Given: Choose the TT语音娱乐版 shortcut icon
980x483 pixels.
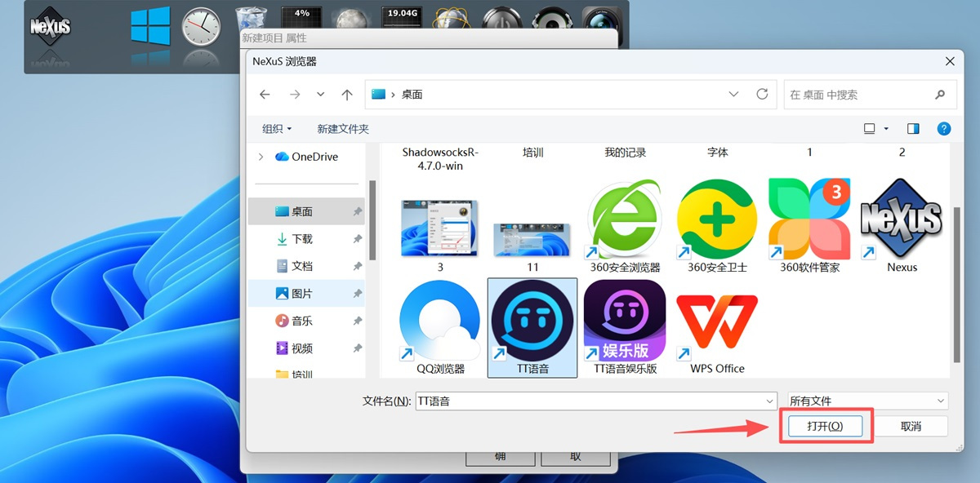Looking at the screenshot, I should pyautogui.click(x=625, y=321).
